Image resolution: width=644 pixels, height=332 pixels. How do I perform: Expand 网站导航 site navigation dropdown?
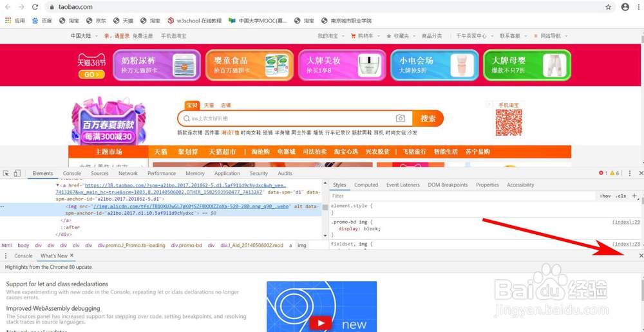pos(551,36)
